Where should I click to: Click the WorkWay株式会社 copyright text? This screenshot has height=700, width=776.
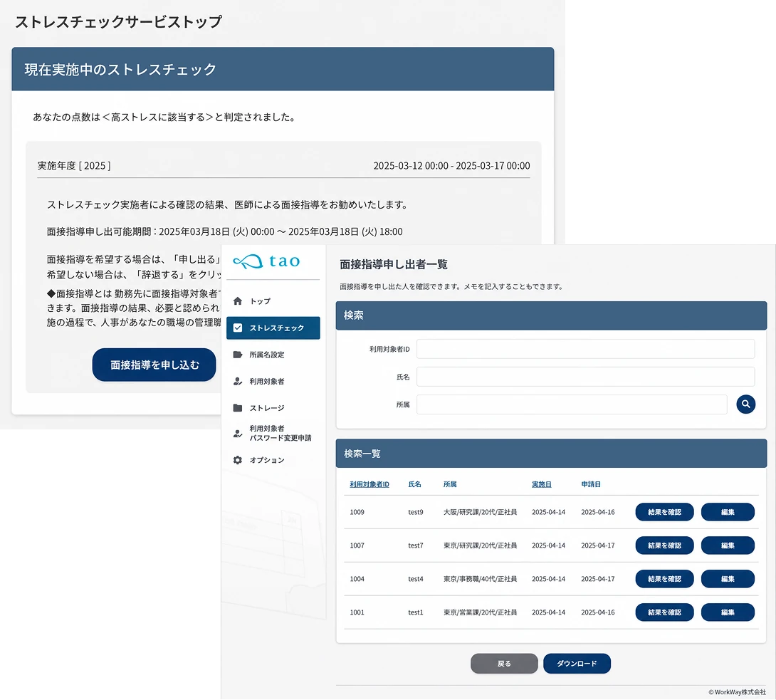point(737,692)
